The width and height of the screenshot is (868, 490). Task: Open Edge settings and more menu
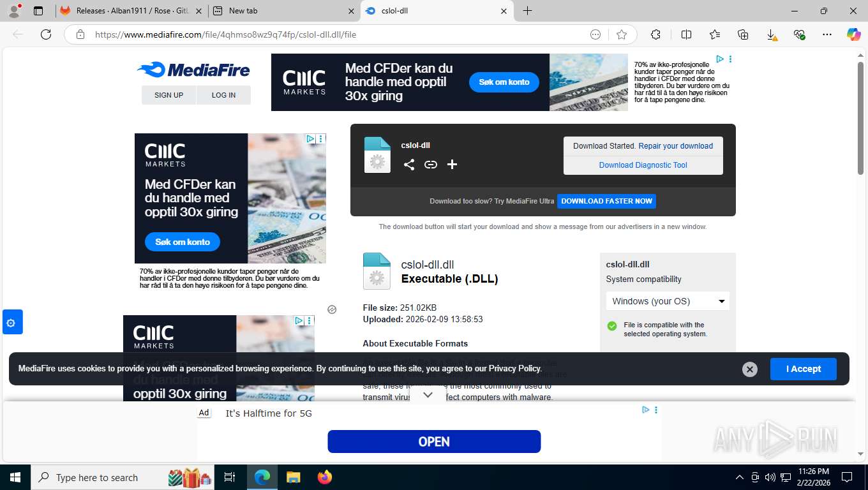click(x=827, y=34)
